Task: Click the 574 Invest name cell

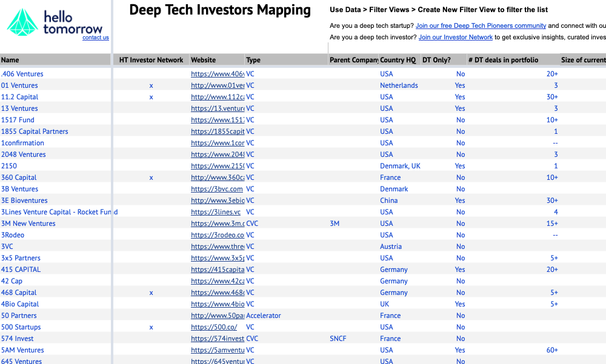Action: [x=17, y=339]
